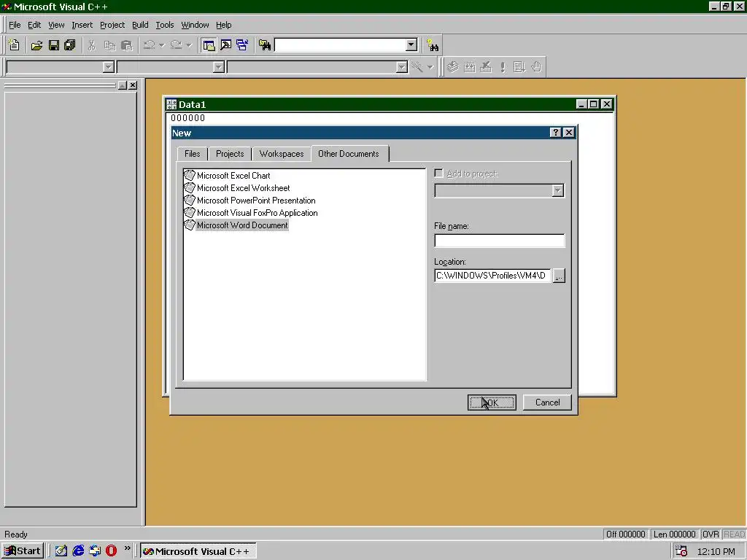The height and width of the screenshot is (560, 747).
Task: Click the Undo arrow icon
Action: coord(149,45)
